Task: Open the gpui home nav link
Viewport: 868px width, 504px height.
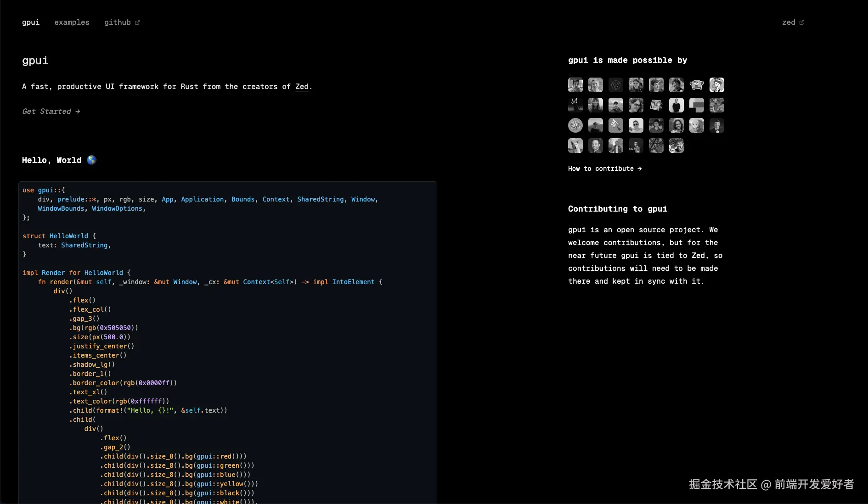Action: coord(31,22)
